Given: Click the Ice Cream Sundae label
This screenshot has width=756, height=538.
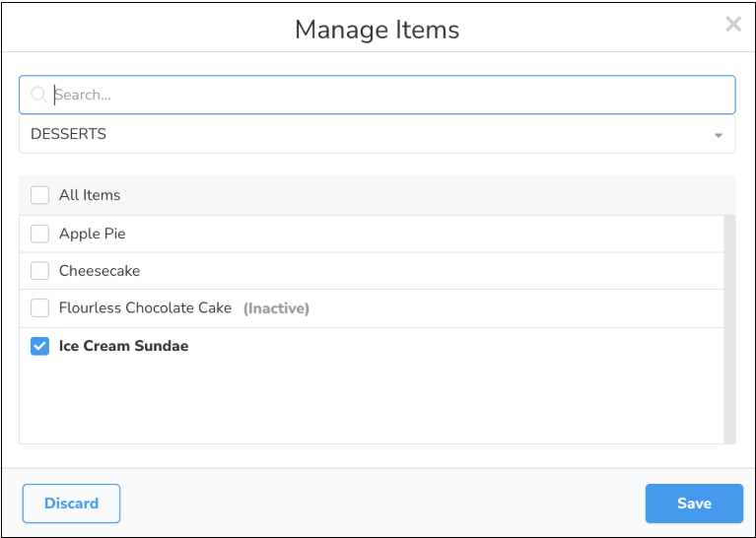Looking at the screenshot, I should pyautogui.click(x=123, y=346).
